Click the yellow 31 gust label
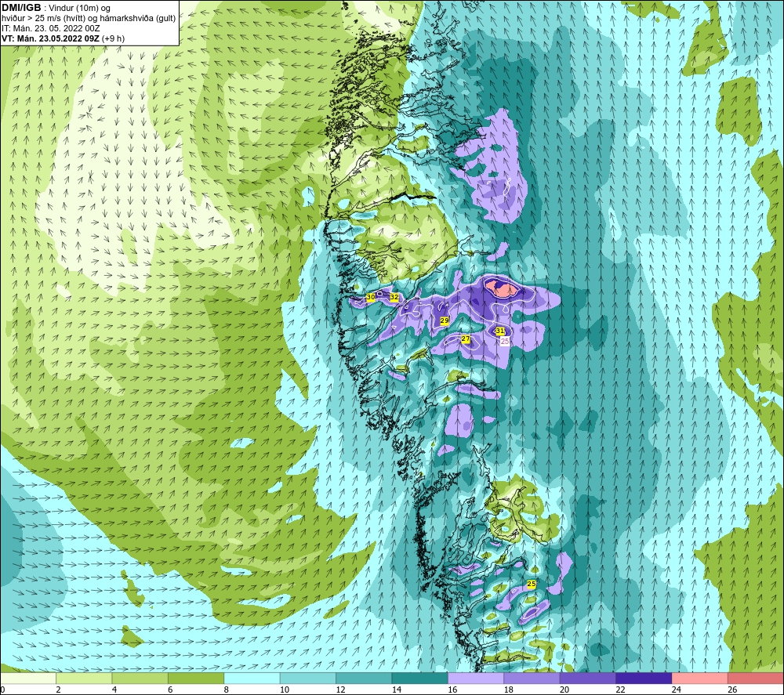The height and width of the screenshot is (695, 784). click(x=500, y=331)
